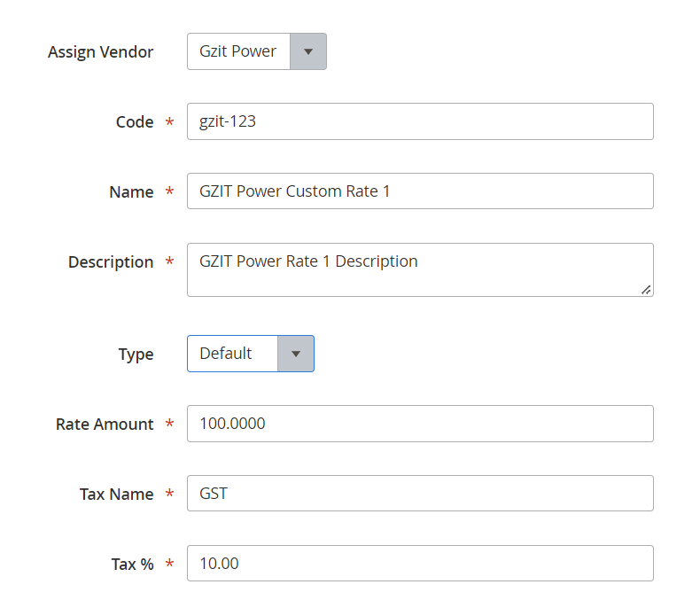Click the Type field label

(x=136, y=355)
